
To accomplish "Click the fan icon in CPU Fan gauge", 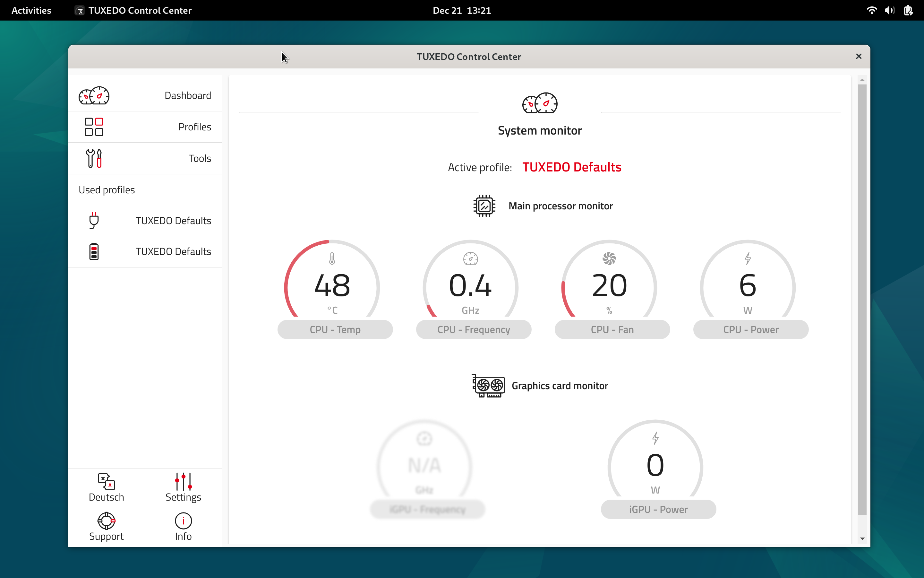I will click(609, 259).
